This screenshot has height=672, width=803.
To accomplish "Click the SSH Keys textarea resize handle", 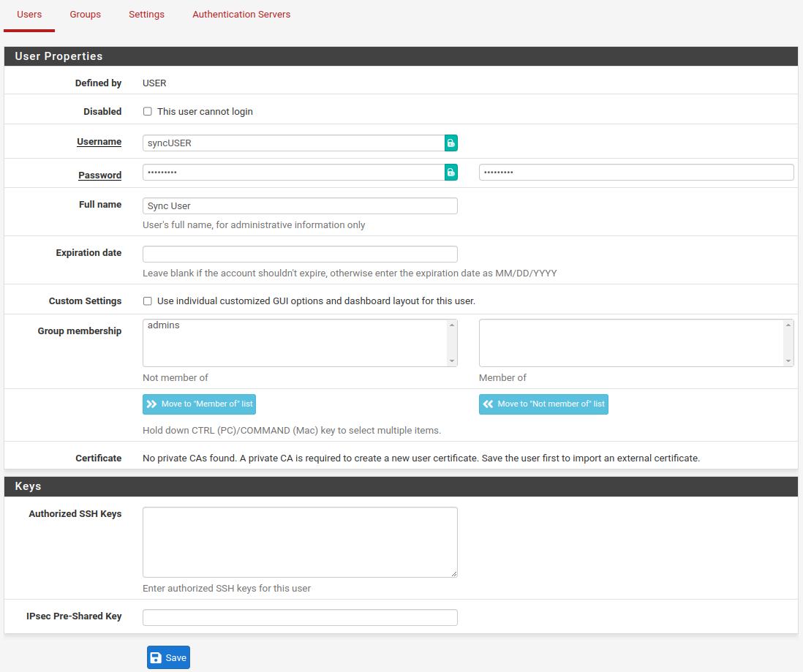I will tap(453, 574).
